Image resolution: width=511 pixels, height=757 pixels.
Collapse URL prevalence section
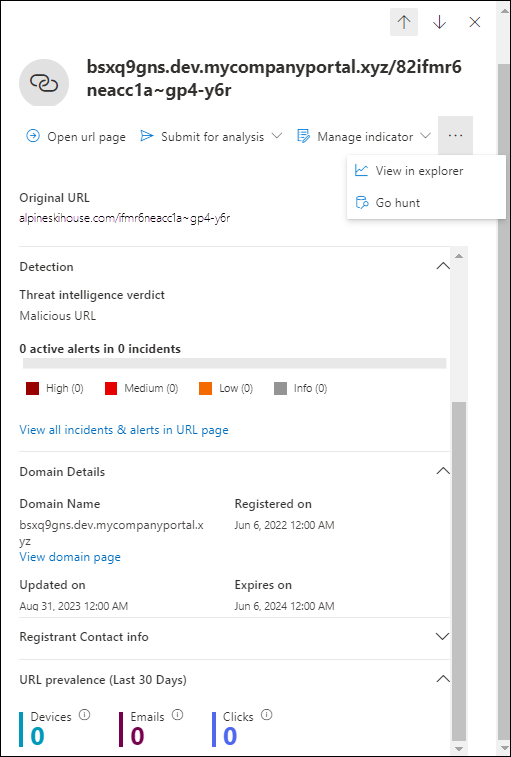tap(443, 679)
